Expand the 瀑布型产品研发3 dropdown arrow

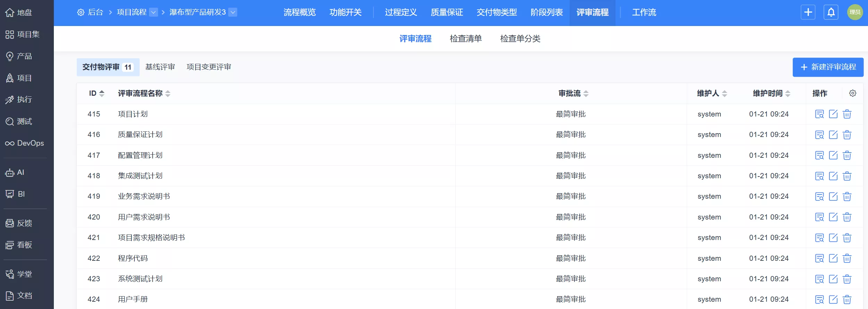233,12
